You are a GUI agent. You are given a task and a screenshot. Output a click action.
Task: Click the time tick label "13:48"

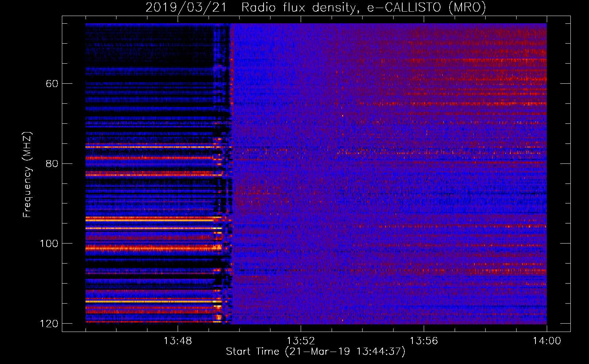click(178, 341)
